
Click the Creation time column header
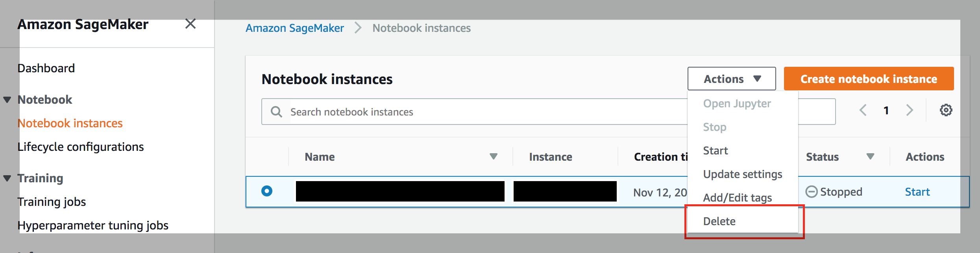661,157
